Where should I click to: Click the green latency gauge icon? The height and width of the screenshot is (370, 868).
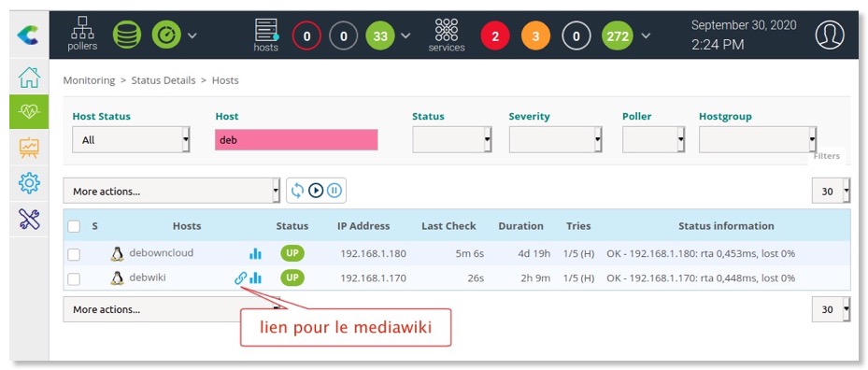click(x=165, y=35)
